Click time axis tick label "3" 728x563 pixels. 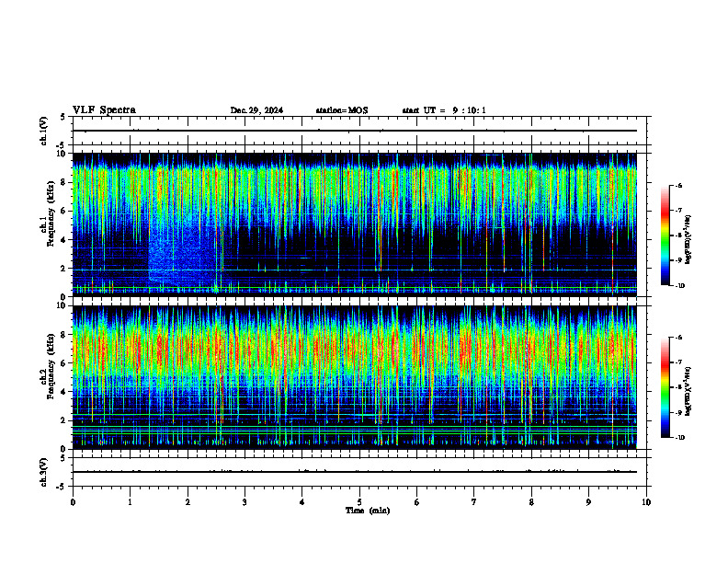pyautogui.click(x=245, y=502)
